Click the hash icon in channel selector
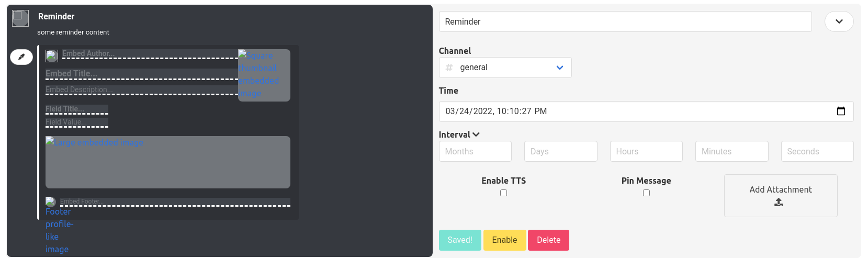The width and height of the screenshot is (868, 258). click(449, 68)
